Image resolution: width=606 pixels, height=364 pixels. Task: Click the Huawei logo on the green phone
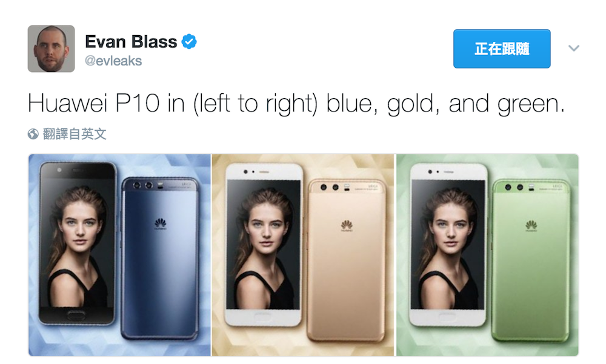(x=531, y=225)
